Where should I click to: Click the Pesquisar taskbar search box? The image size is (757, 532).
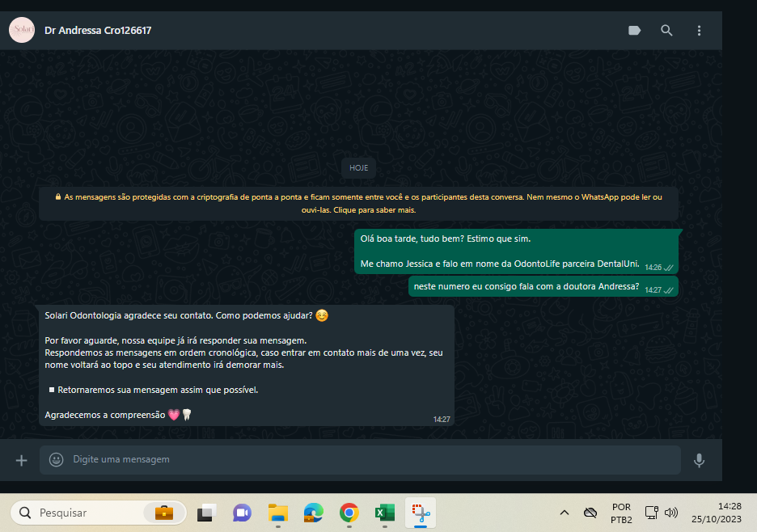[99, 513]
